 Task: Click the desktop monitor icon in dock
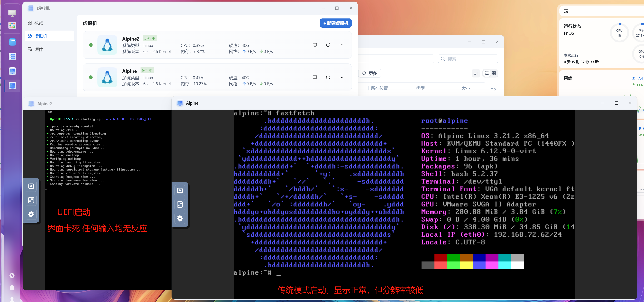click(12, 13)
